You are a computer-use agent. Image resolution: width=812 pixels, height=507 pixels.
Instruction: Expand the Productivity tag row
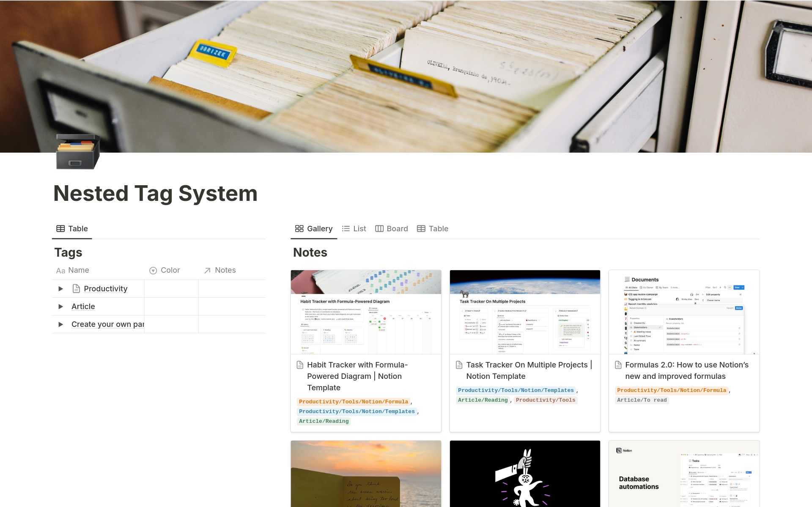tap(60, 288)
